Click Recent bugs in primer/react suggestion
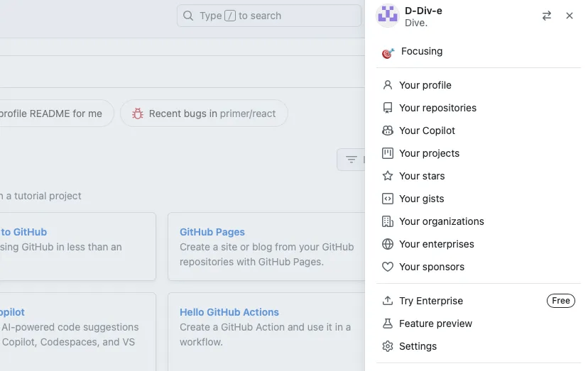This screenshot has height=371, width=588. (x=204, y=113)
